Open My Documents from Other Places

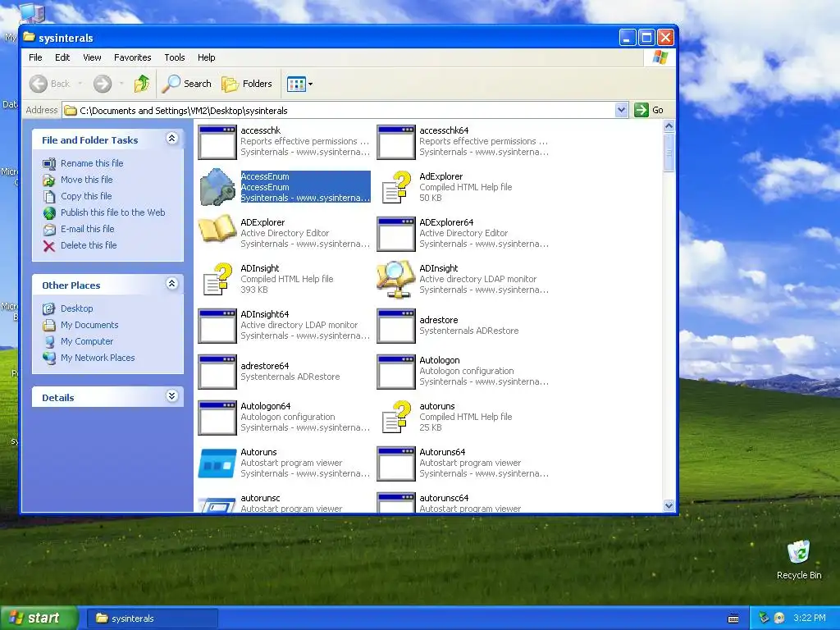tap(89, 325)
